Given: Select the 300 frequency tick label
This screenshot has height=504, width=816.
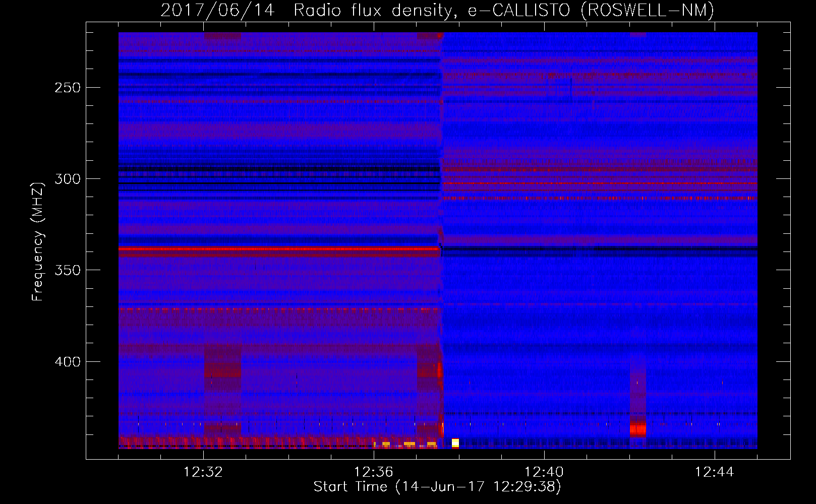Looking at the screenshot, I should pos(68,179).
